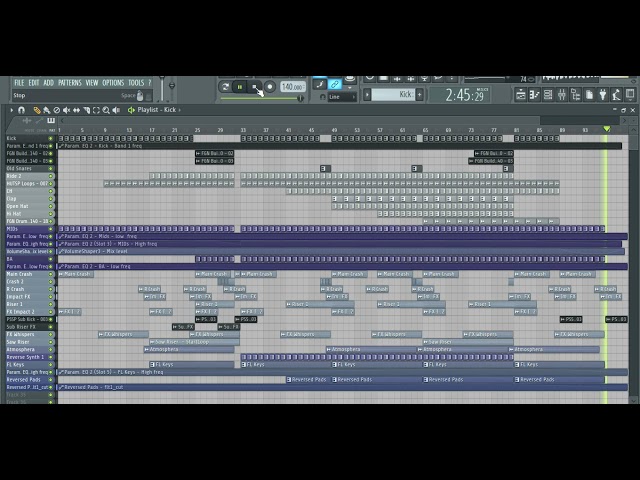Screen dimensions: 640x480
Task: Select the playlist delete tool
Action: (57, 110)
